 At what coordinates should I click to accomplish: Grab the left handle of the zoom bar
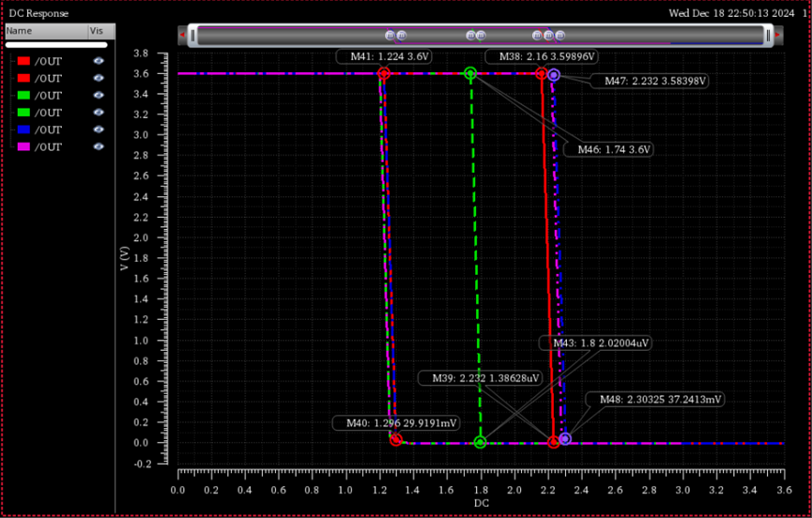click(193, 36)
